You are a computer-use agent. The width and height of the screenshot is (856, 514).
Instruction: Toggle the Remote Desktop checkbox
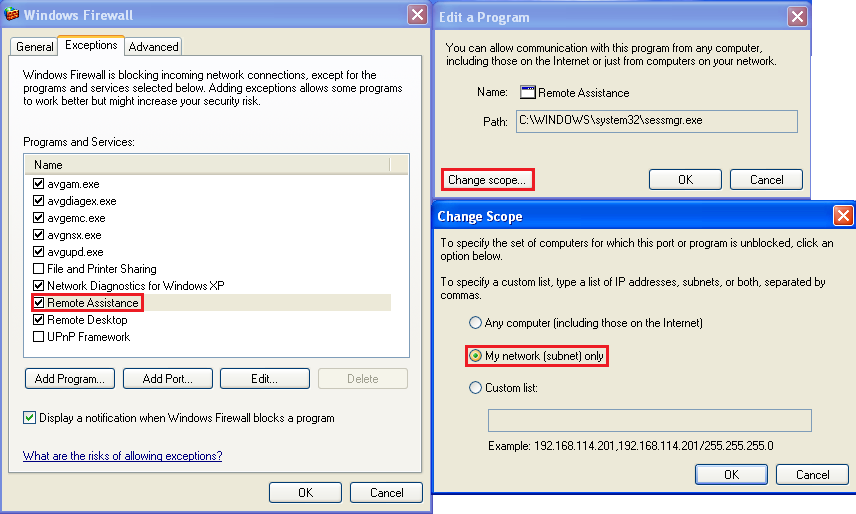click(38, 319)
